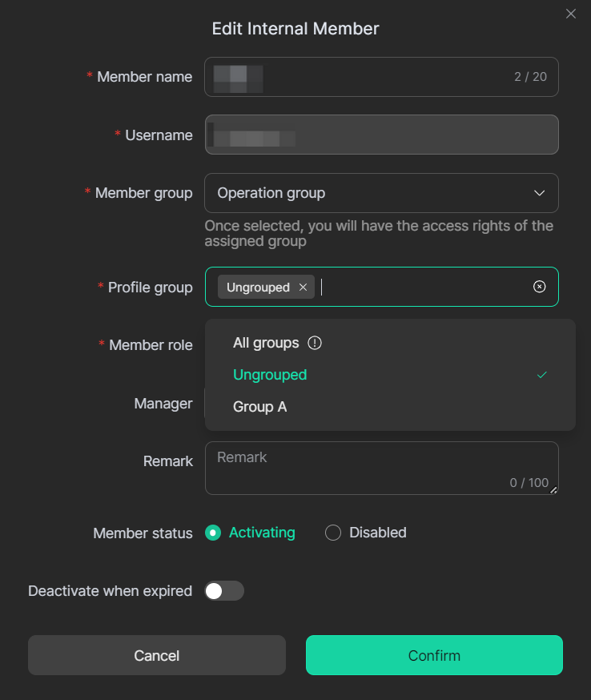Click inside the Profile group search box
The height and width of the screenshot is (700, 591).
pos(416,288)
